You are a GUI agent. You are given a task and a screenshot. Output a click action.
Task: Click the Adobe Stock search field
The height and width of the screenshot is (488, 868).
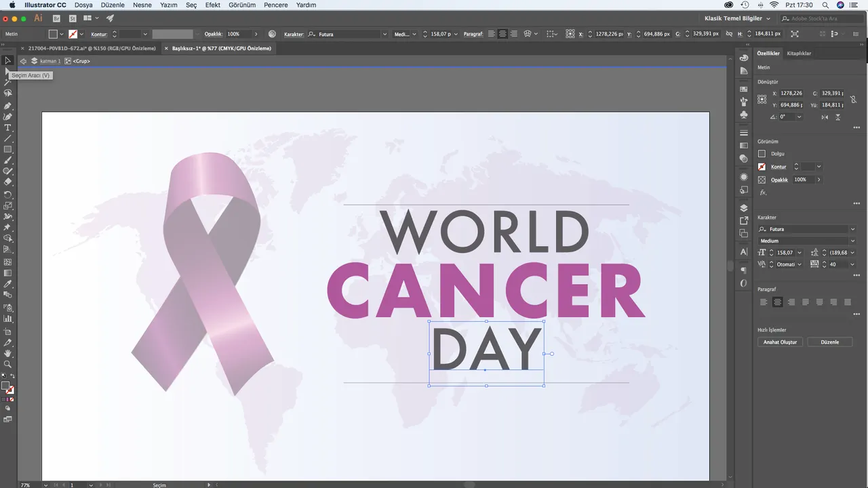821,18
